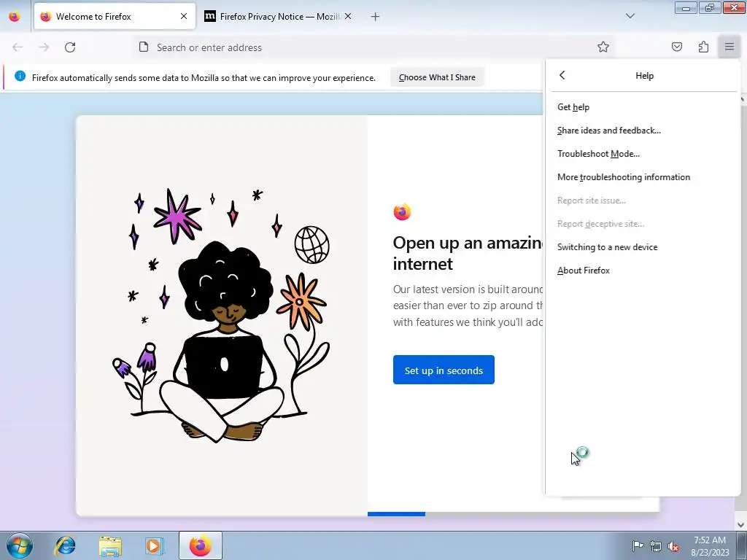This screenshot has width=747, height=560.
Task: Click the Help panel title
Action: click(645, 76)
